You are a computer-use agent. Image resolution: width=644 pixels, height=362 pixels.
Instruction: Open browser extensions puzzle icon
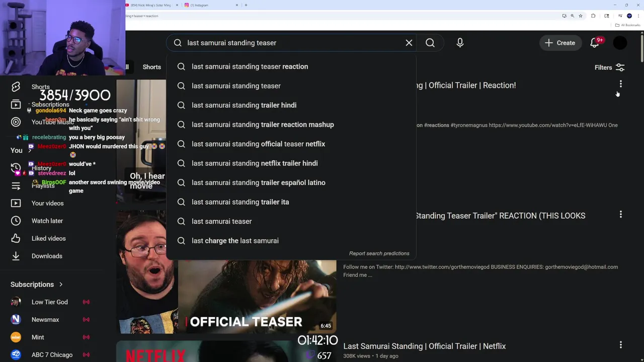point(593,16)
